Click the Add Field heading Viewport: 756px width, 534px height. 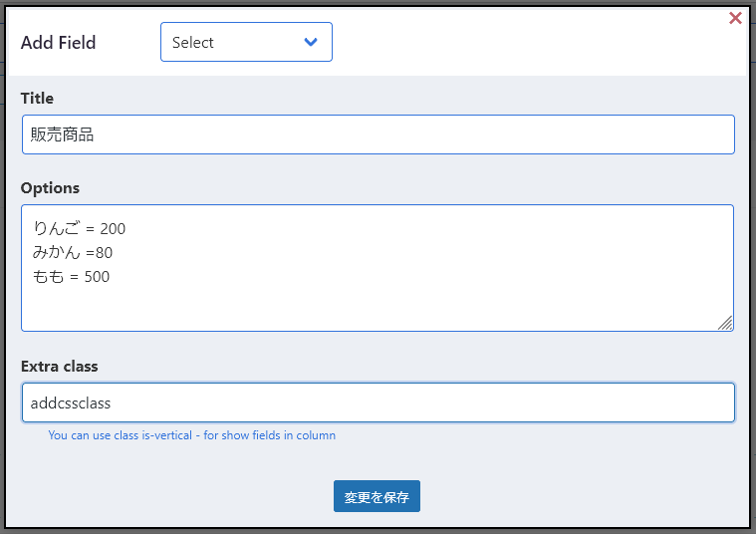59,43
